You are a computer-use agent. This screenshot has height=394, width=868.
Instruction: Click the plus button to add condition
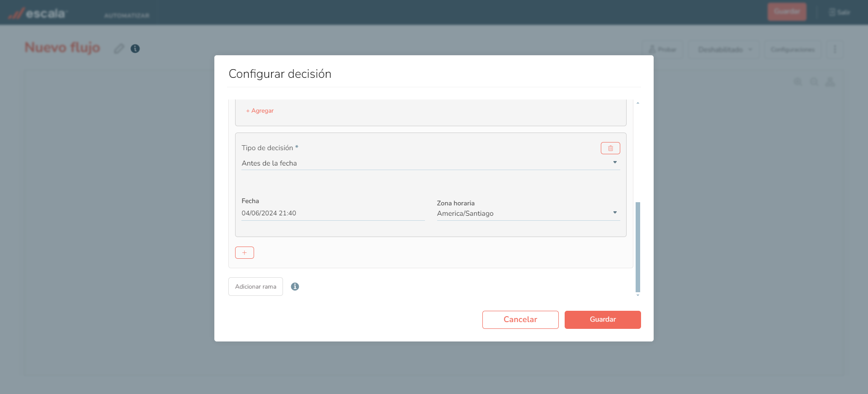[245, 252]
